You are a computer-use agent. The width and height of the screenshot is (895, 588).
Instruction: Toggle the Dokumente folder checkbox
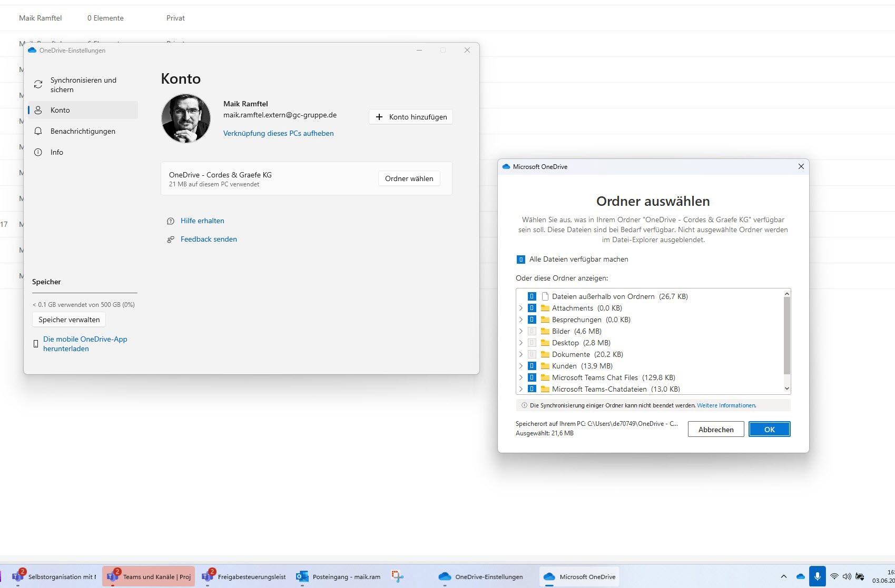click(x=532, y=354)
